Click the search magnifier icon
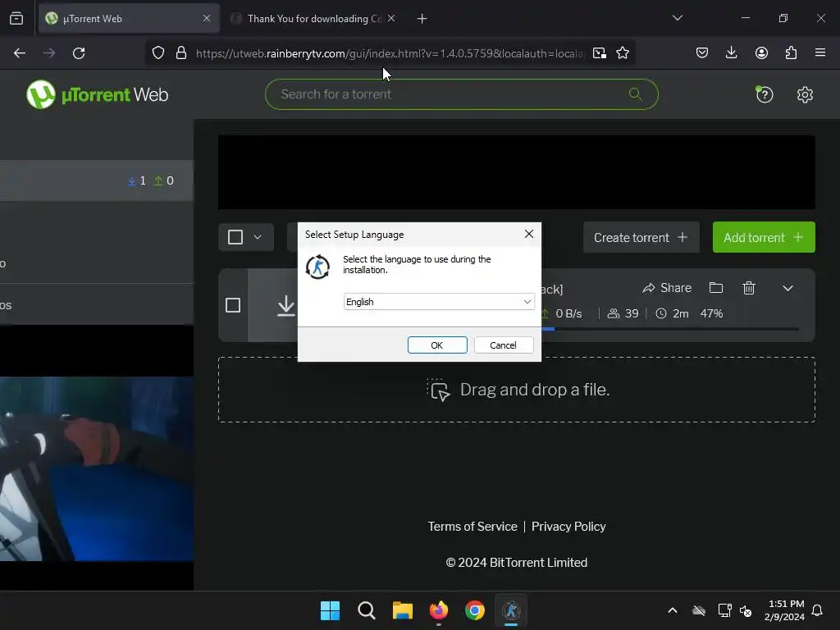Viewport: 840px width, 630px height. (x=636, y=94)
